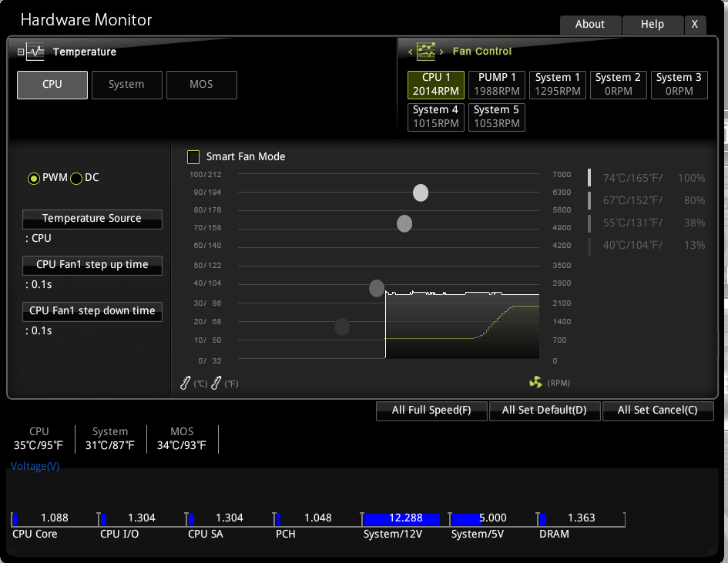Close Hardware Monitor with the X button
The height and width of the screenshot is (563, 728).
(x=694, y=24)
